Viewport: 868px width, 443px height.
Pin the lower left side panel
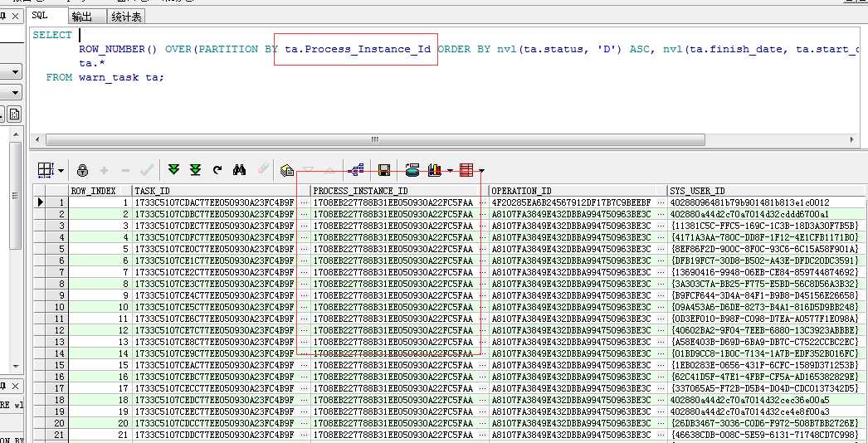click(3, 386)
